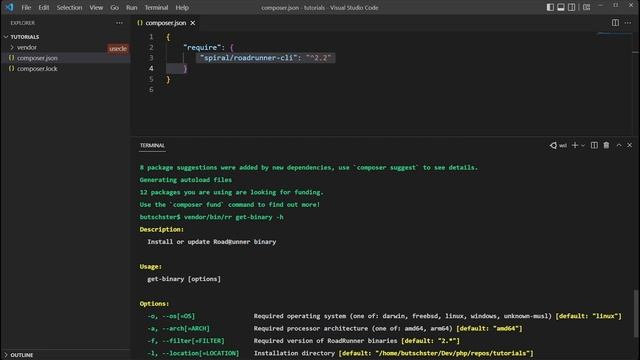The width and height of the screenshot is (640, 360).
Task: Expand the vendor folder
Action: pyautogui.click(x=12, y=47)
